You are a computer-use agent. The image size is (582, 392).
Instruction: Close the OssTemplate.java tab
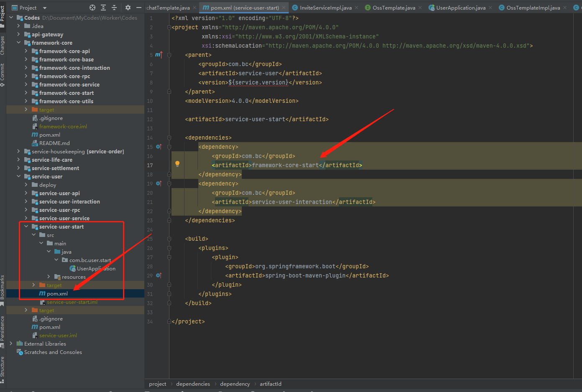pos(420,8)
